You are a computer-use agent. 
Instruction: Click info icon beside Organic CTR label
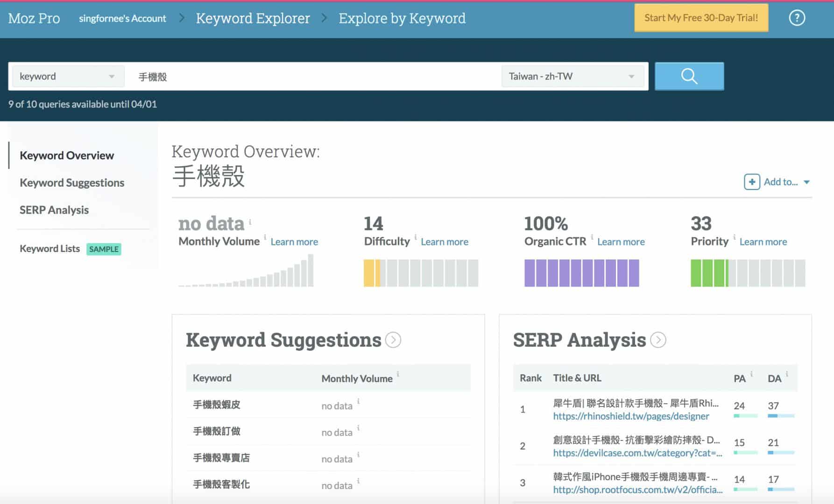pos(592,237)
